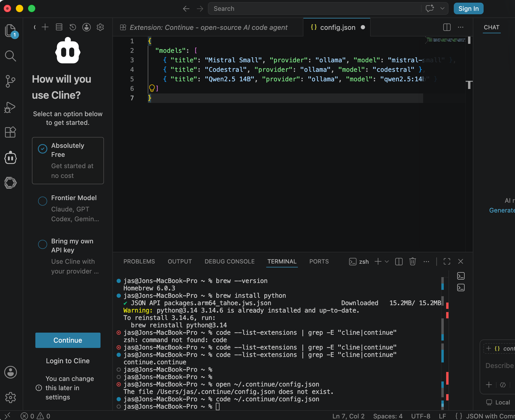The image size is (515, 420).
Task: Click Login to Cline link
Action: point(68,361)
